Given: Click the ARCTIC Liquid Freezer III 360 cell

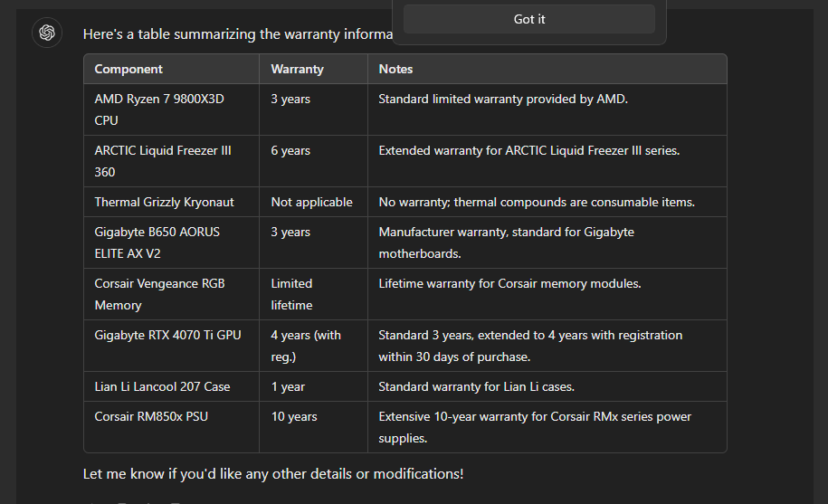Looking at the screenshot, I should [x=172, y=161].
